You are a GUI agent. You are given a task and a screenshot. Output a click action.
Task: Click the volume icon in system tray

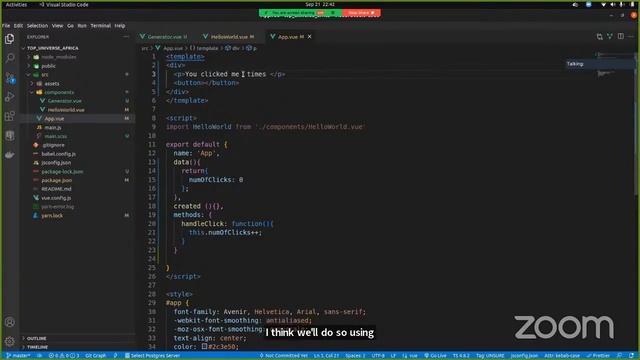pyautogui.click(x=612, y=4)
